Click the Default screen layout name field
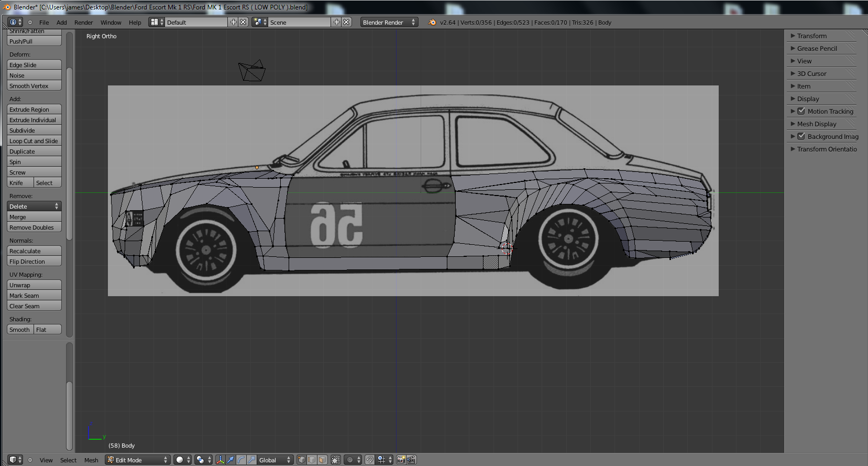Image resolution: width=868 pixels, height=466 pixels. point(196,22)
